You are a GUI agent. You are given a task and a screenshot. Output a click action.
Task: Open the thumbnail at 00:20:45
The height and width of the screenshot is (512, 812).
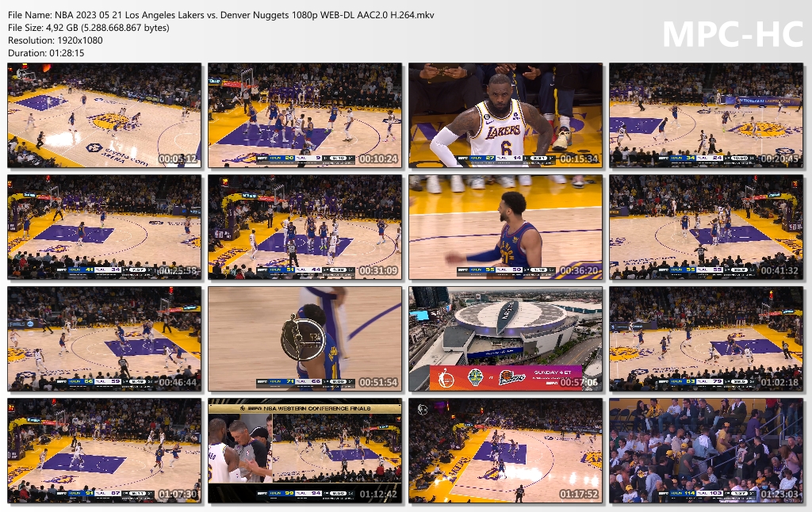point(707,115)
